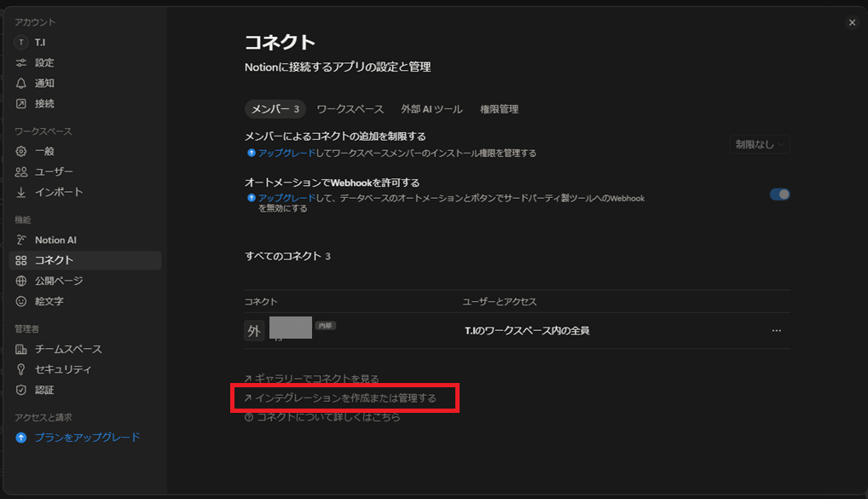Click プランをアップグレード in sidebar

[x=87, y=438]
